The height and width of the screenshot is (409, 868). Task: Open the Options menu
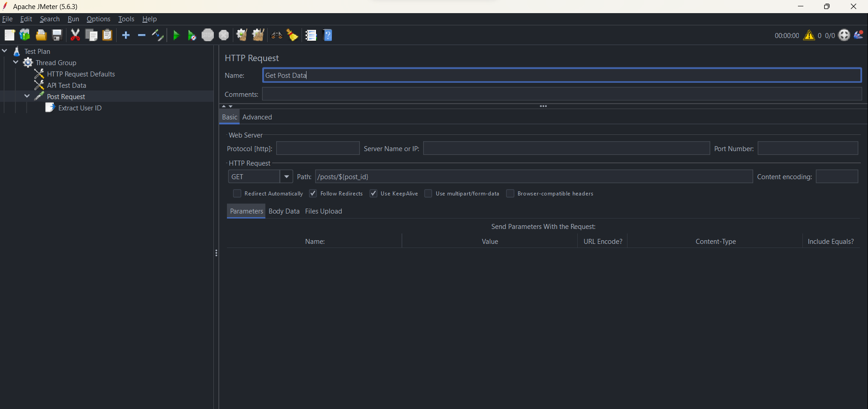pos(98,19)
